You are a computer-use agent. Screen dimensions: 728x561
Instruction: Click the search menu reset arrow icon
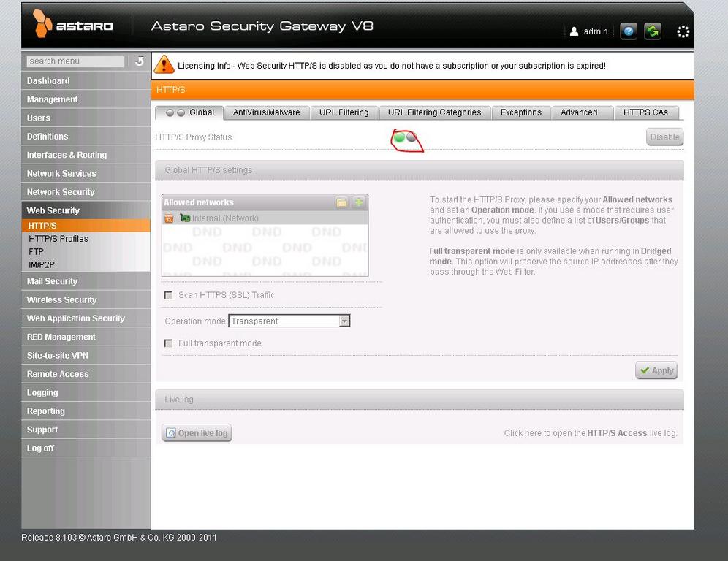pyautogui.click(x=139, y=61)
